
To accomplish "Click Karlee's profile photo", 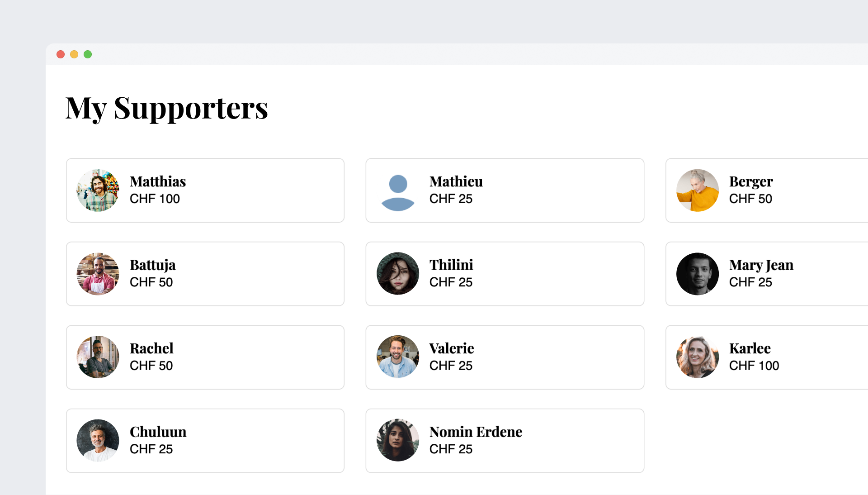I will (x=697, y=357).
